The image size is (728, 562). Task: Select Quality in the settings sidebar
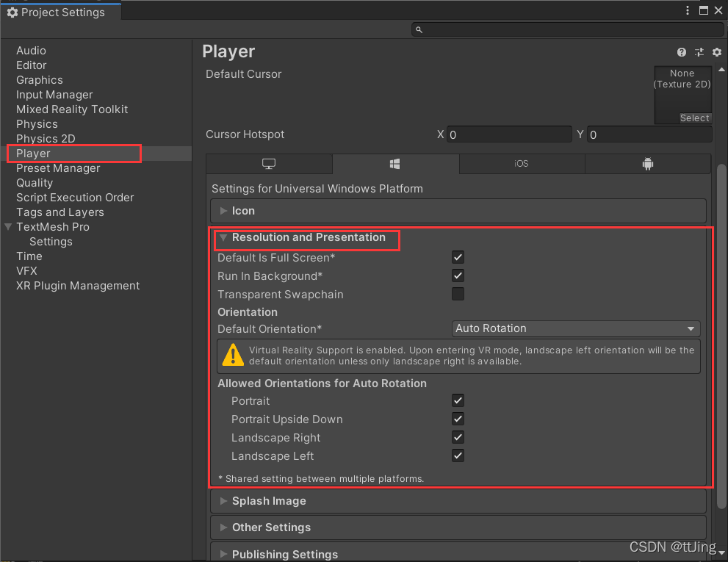[34, 182]
